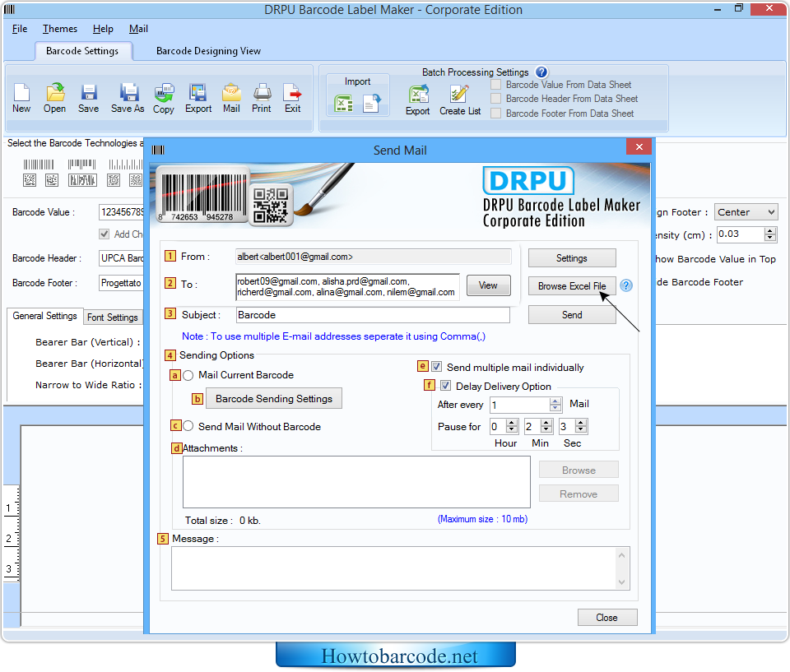Open Barcode Sending Settings
Image resolution: width=790 pixels, height=672 pixels.
[x=274, y=398]
